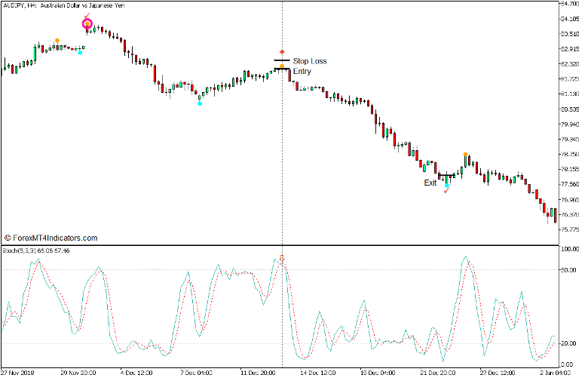Click the orange check mark above the top candle
Viewport: 588px width, 381px height.
(x=87, y=16)
